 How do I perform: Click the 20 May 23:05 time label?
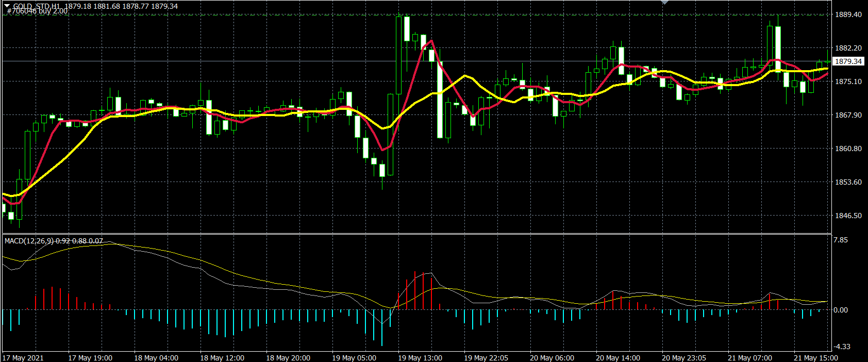(x=684, y=357)
